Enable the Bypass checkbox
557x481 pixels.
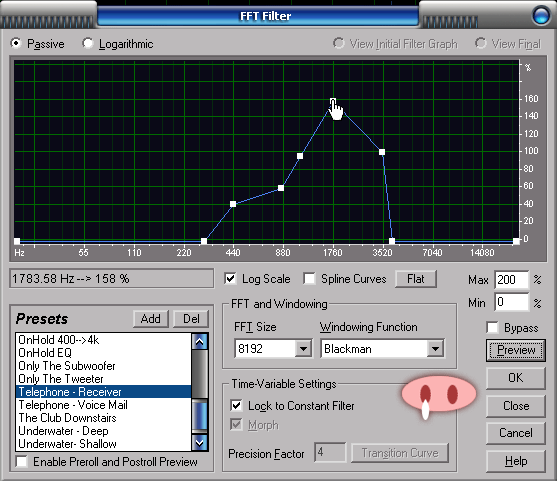[492, 327]
